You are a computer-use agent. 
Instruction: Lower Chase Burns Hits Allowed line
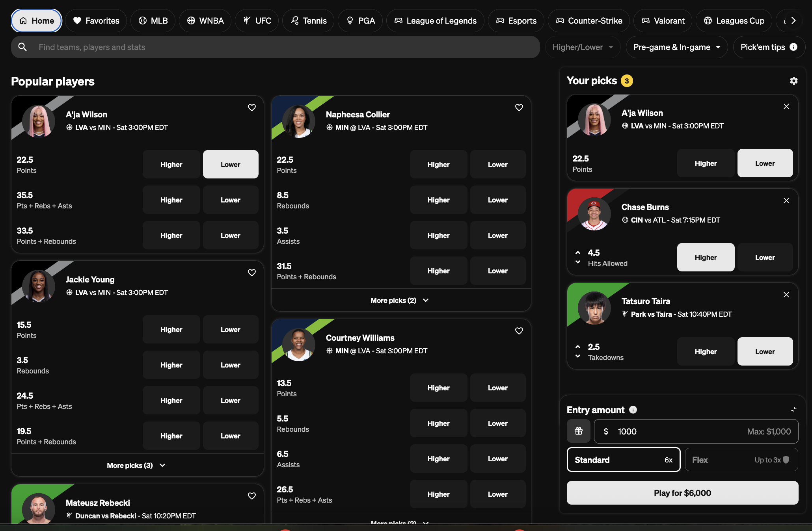(x=578, y=262)
